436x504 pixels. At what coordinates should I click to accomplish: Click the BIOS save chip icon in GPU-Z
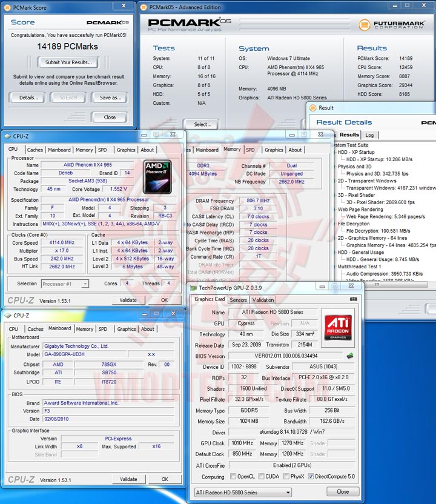click(350, 356)
